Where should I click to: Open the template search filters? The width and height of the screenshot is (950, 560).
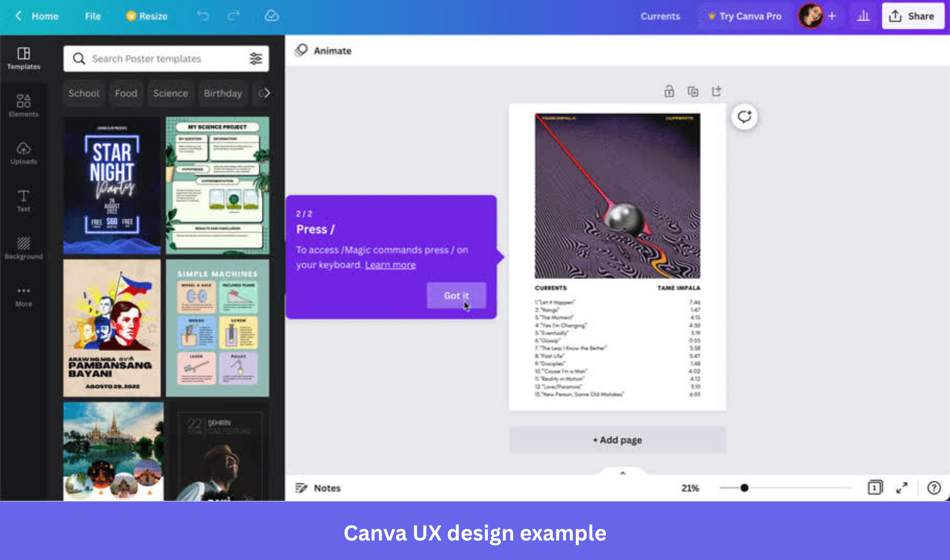(x=256, y=59)
